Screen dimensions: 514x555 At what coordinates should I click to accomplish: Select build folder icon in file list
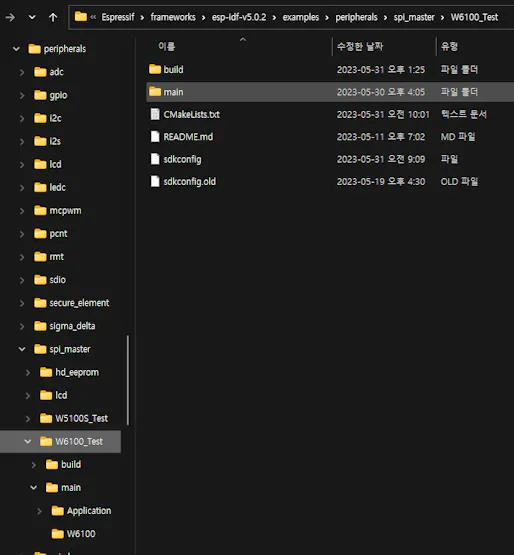tap(155, 69)
